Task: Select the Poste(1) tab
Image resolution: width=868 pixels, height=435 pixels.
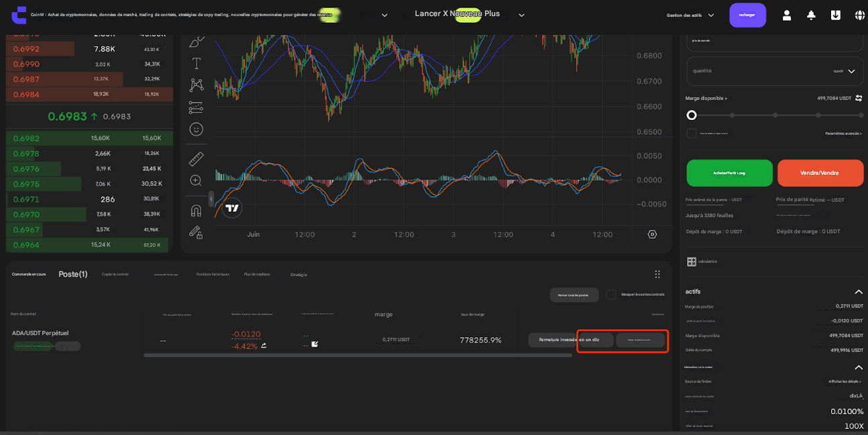Action: tap(73, 274)
